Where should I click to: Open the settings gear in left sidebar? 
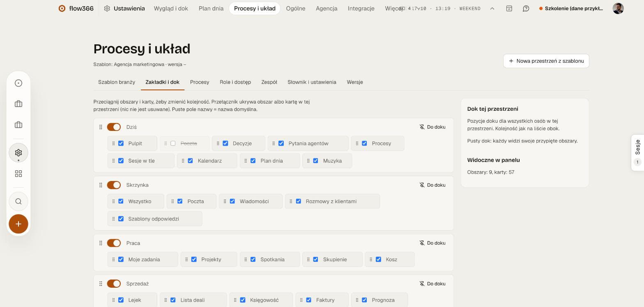click(18, 153)
